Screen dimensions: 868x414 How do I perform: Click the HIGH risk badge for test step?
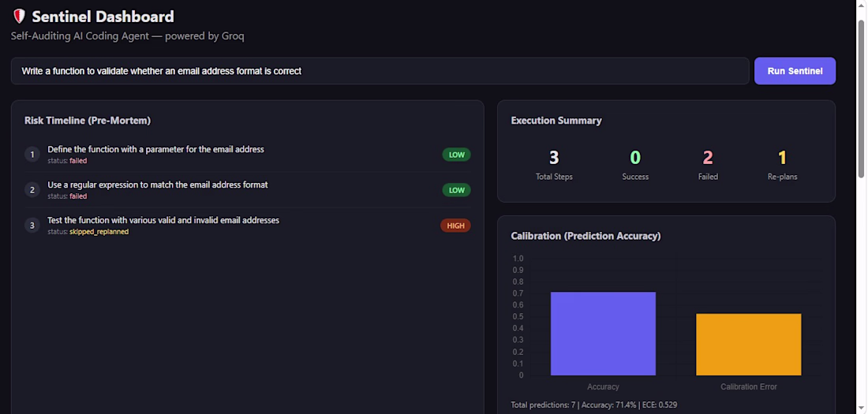point(455,226)
